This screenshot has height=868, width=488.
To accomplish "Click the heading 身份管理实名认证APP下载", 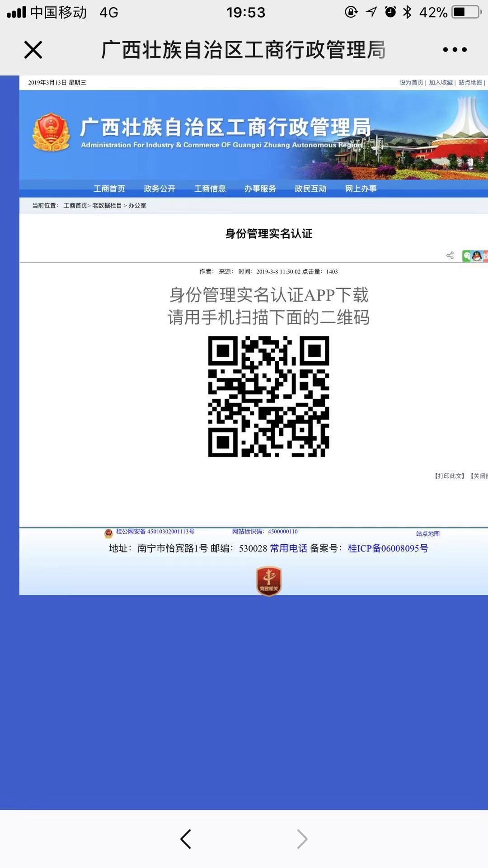I will coord(269,295).
